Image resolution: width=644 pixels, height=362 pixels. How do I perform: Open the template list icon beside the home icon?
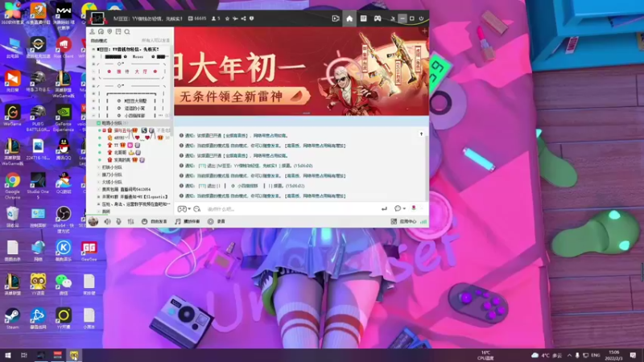(364, 19)
